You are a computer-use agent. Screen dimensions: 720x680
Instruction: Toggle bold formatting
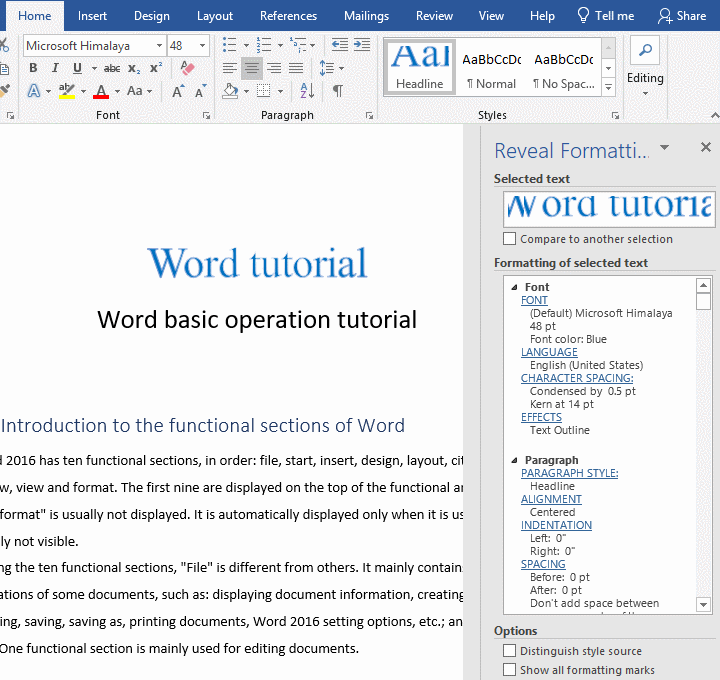[x=33, y=68]
